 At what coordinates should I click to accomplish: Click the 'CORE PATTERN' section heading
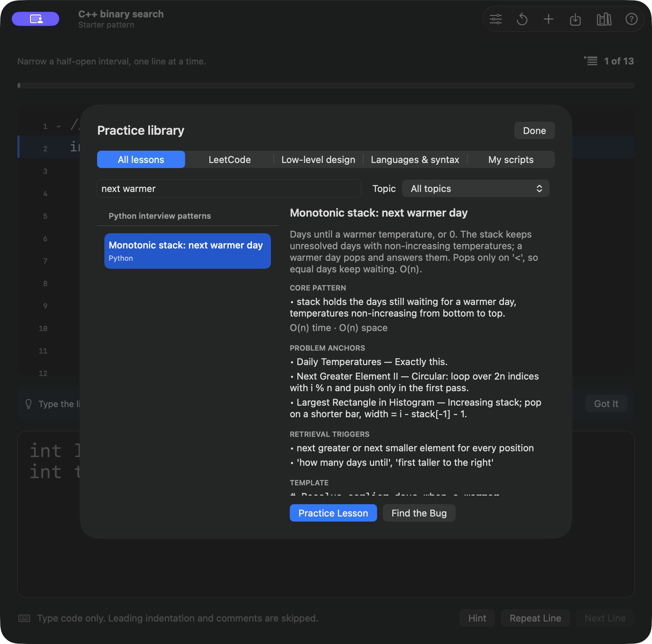[318, 288]
